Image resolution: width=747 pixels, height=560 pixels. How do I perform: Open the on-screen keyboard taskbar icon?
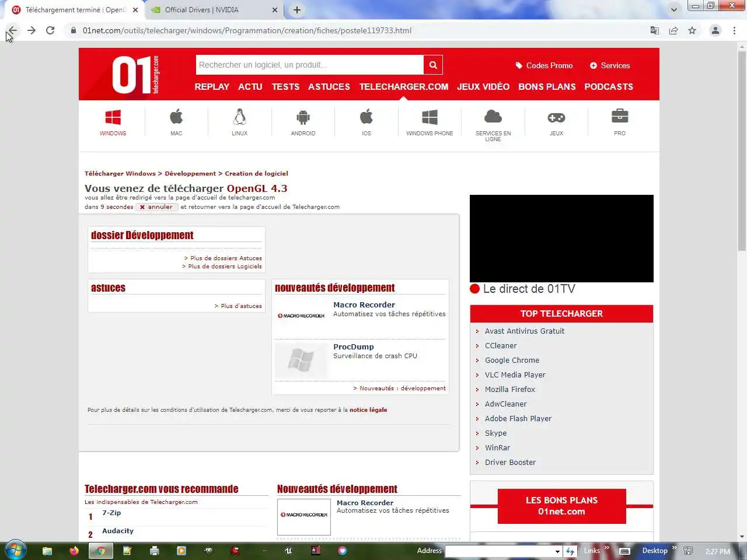624,551
